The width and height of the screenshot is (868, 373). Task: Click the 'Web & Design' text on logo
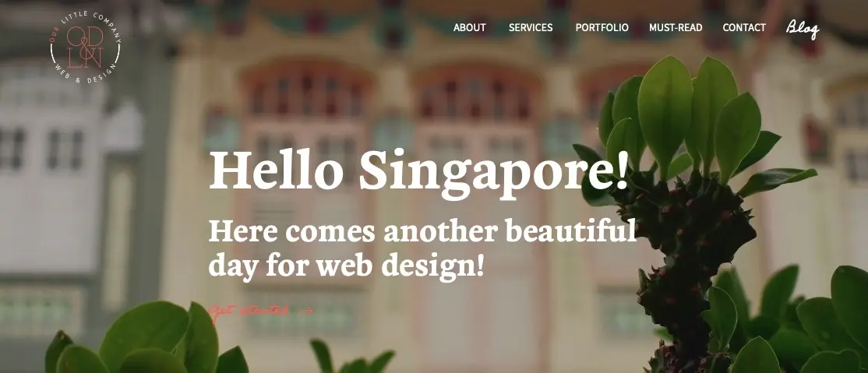click(86, 77)
